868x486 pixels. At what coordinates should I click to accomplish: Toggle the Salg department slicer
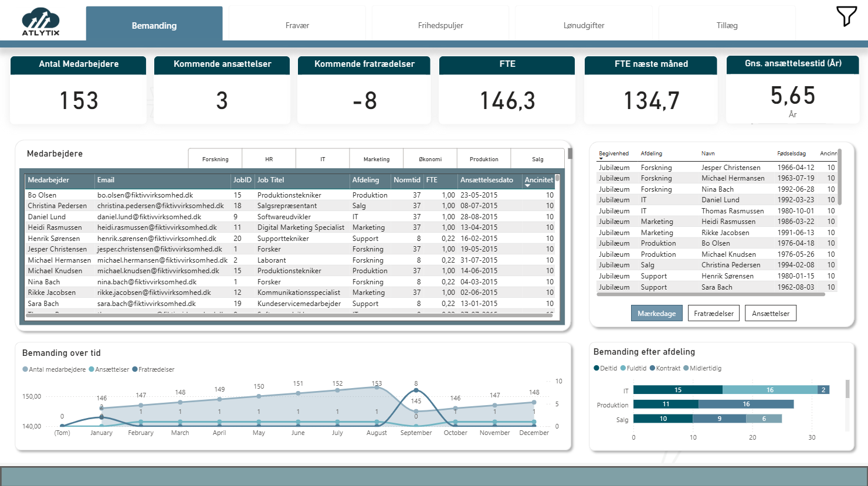click(x=537, y=159)
